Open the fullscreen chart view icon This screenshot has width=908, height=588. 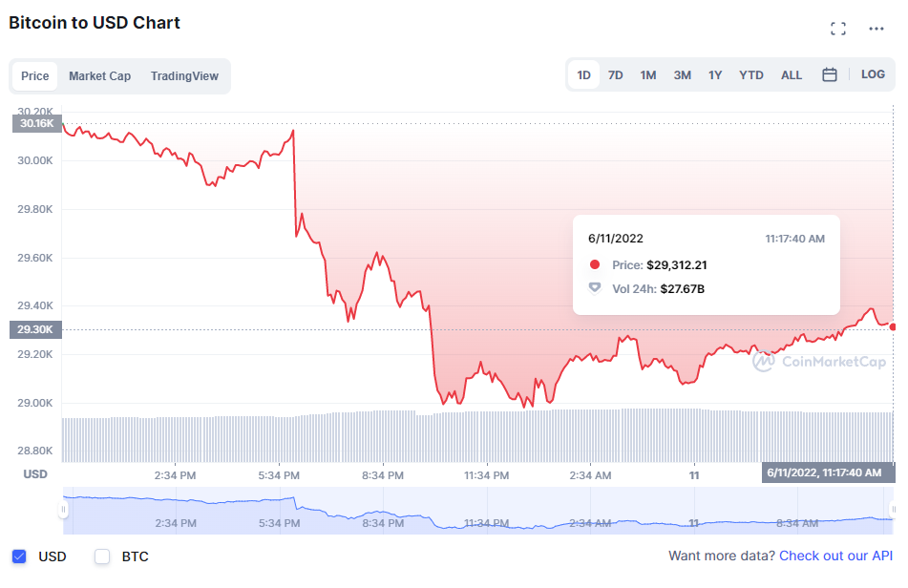click(838, 29)
